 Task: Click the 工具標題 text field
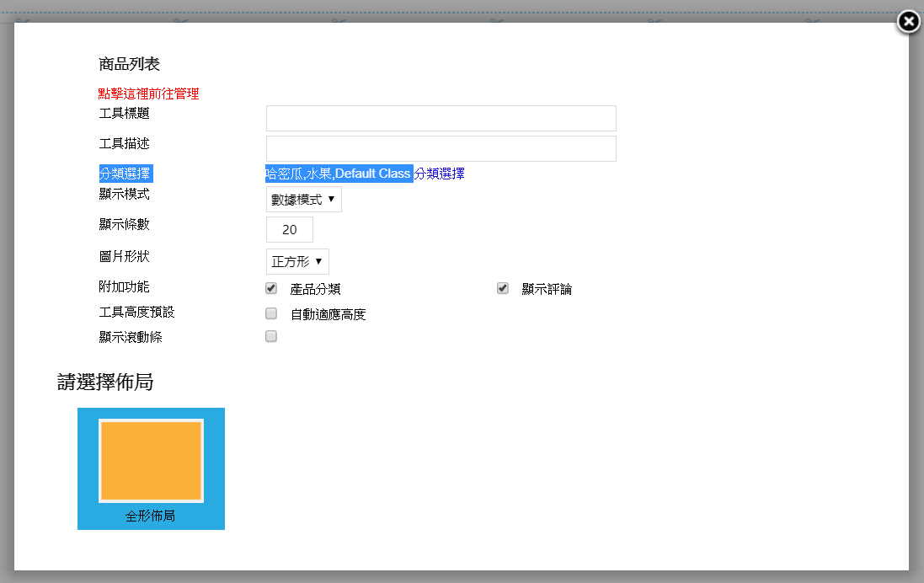(441, 118)
